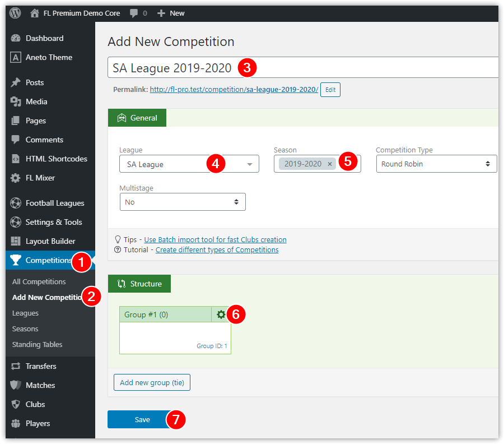Click inside the Season tag field

[x=318, y=164]
